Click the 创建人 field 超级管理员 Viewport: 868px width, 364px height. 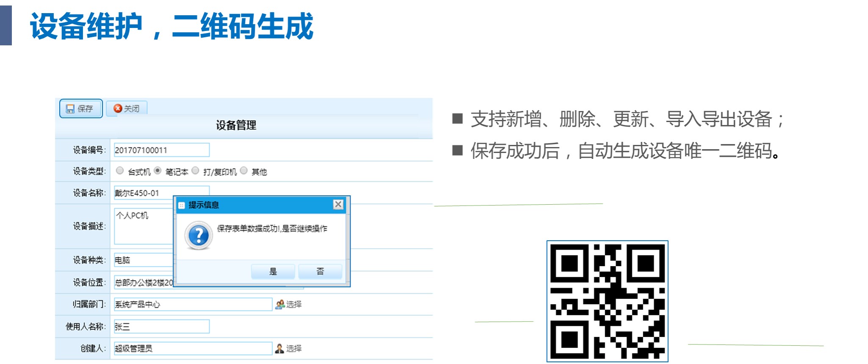[193, 348]
